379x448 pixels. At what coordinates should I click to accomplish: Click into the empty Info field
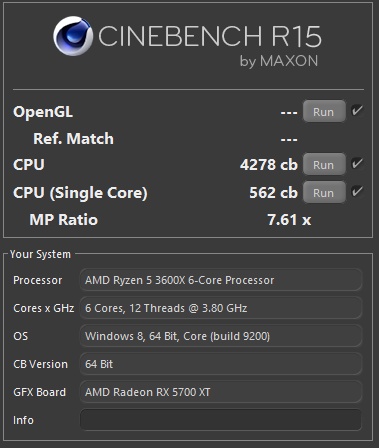[x=221, y=420]
